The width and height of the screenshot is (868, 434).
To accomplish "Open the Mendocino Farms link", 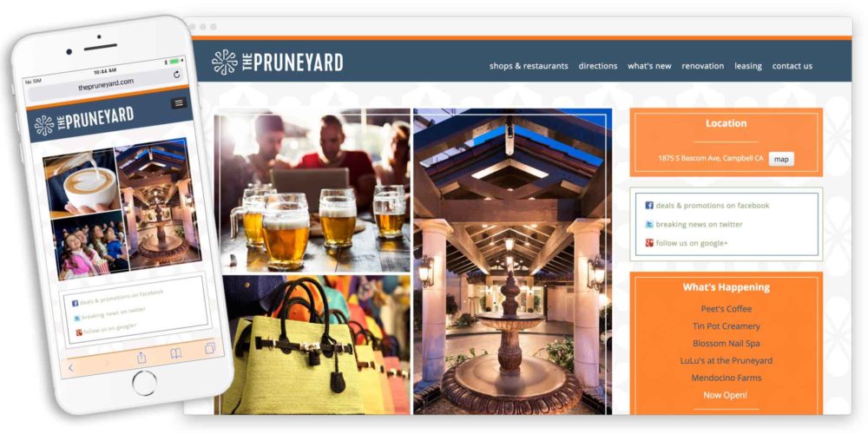I will [726, 378].
